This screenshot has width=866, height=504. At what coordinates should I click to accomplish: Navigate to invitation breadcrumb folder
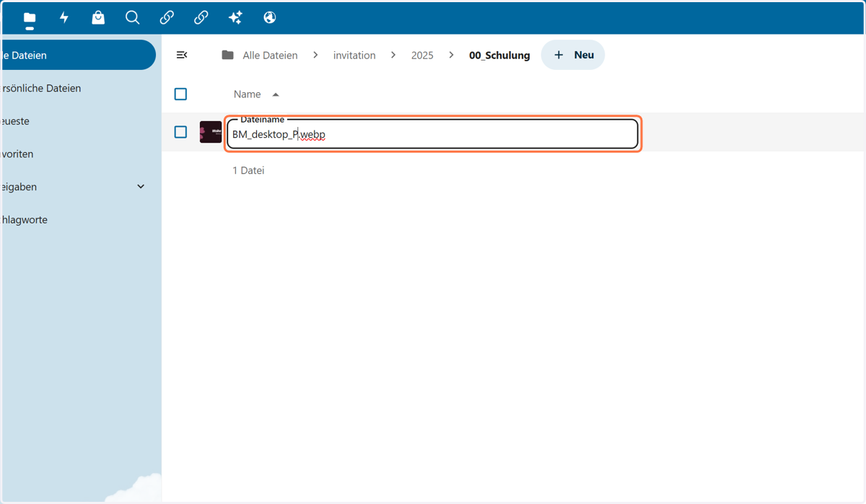coord(354,55)
